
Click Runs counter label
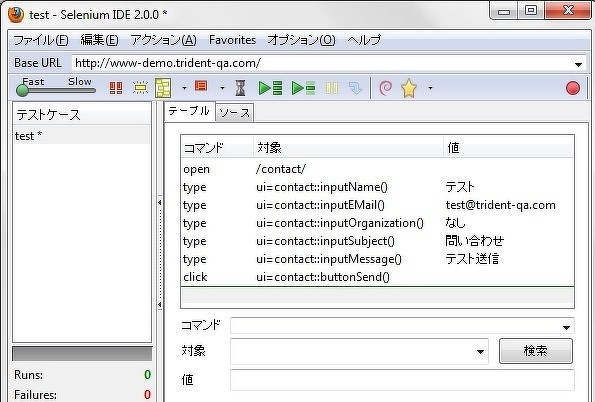click(28, 375)
